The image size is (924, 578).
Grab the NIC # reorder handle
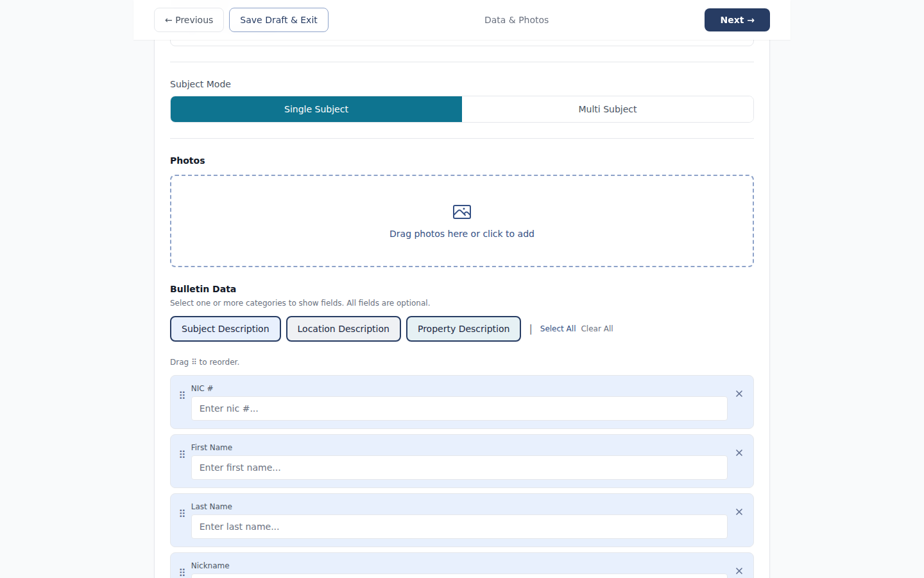[x=182, y=395]
